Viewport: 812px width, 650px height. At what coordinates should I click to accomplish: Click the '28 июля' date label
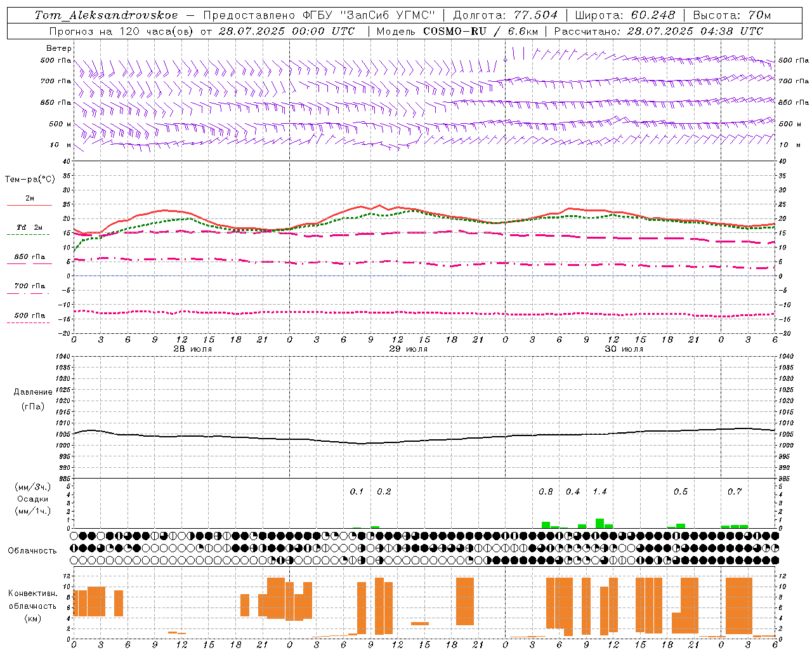coord(193,349)
